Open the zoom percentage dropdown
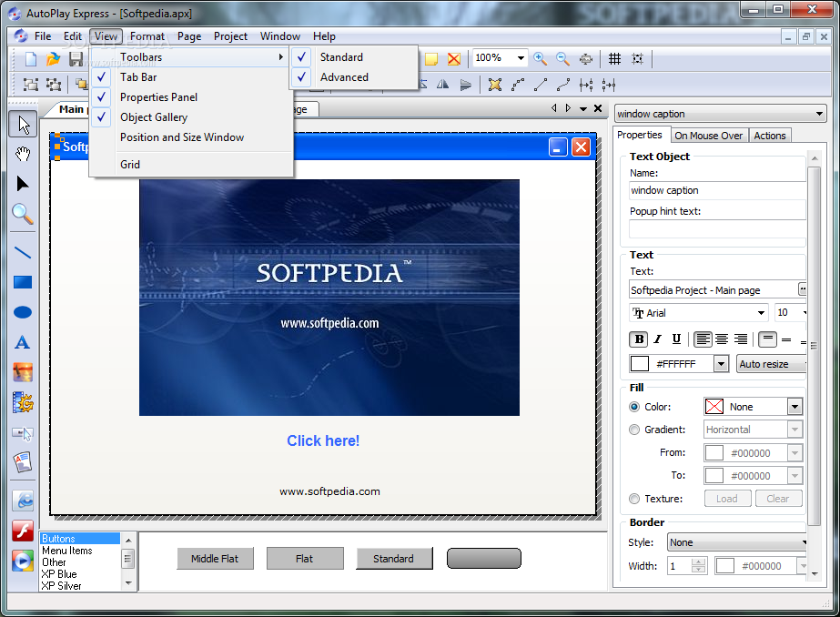Viewport: 840px width, 617px height. point(521,58)
